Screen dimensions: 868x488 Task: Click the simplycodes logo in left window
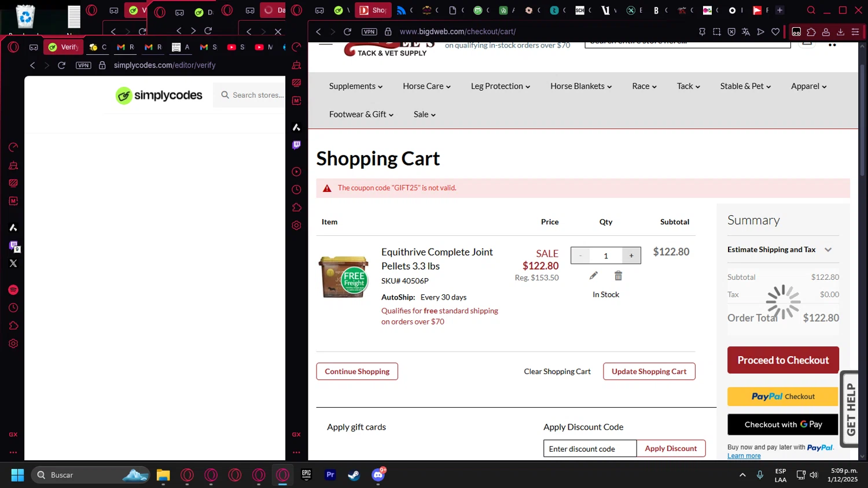coord(159,95)
